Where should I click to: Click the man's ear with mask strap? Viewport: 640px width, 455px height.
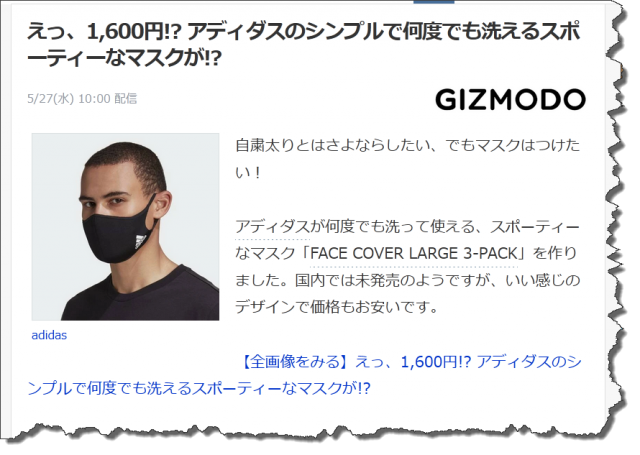(x=164, y=204)
